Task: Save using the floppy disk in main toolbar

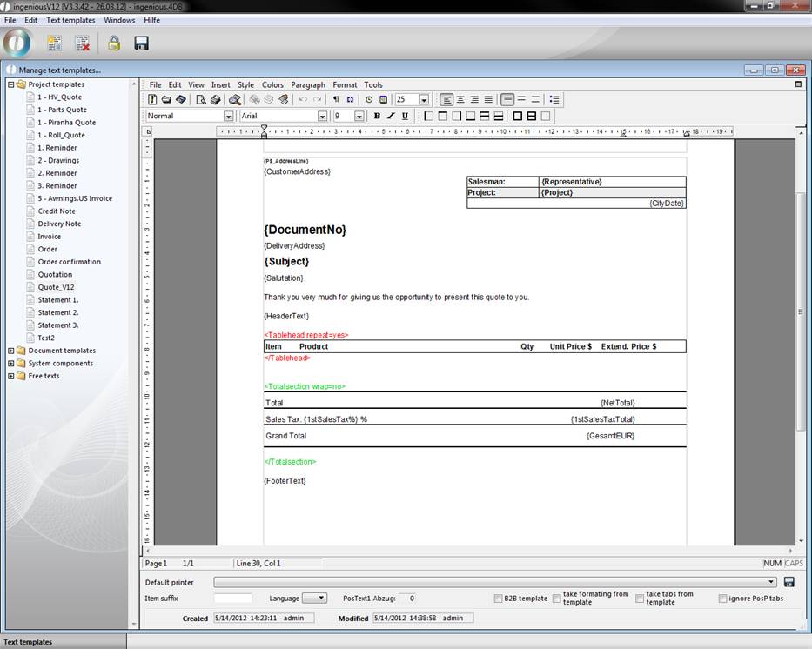Action: coord(141,43)
